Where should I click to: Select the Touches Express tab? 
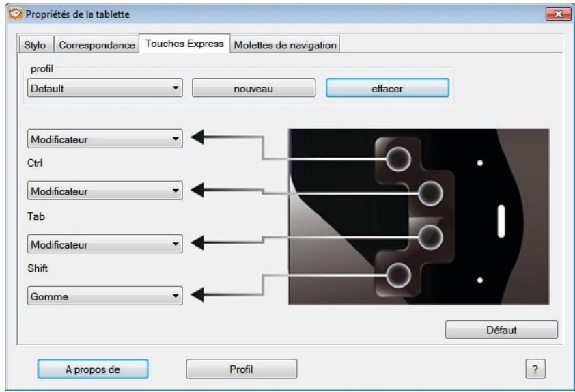tap(184, 44)
